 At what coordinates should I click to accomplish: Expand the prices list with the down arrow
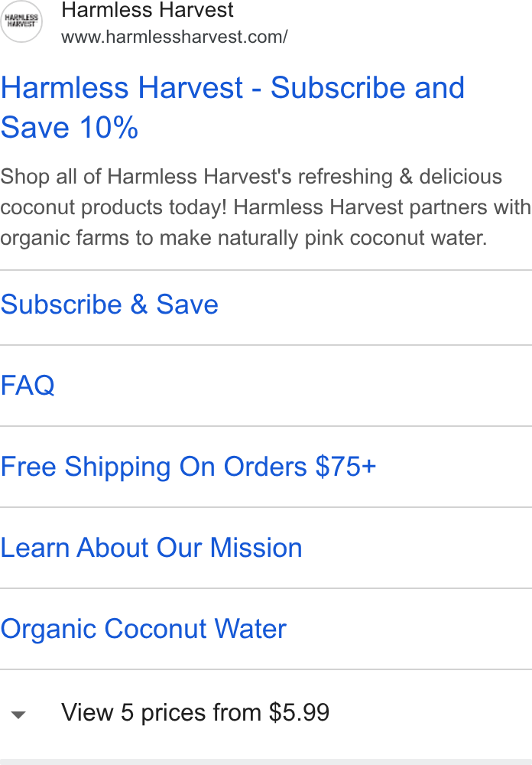(18, 715)
